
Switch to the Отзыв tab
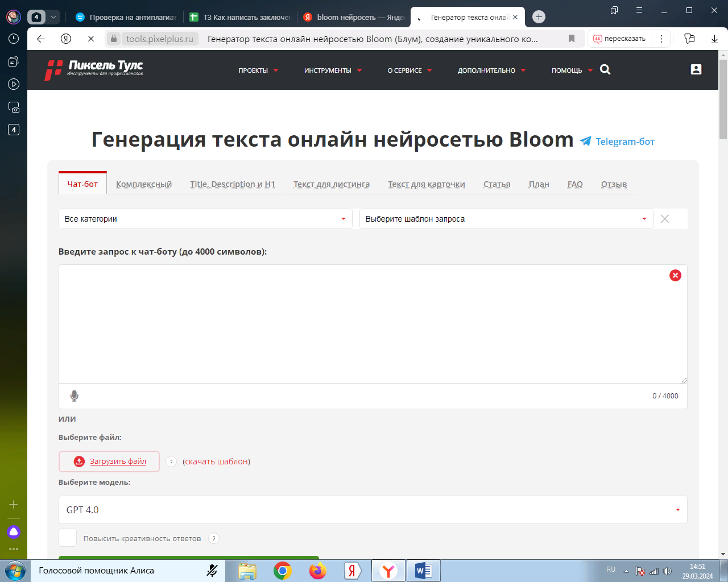tap(614, 184)
